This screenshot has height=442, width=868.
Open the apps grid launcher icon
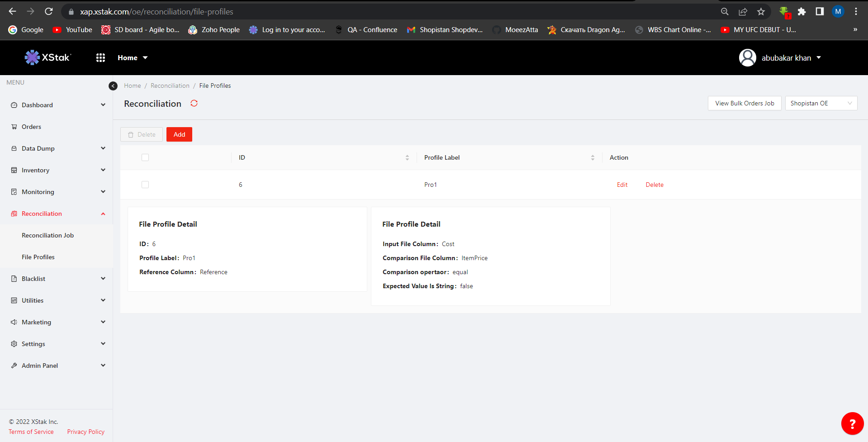100,57
